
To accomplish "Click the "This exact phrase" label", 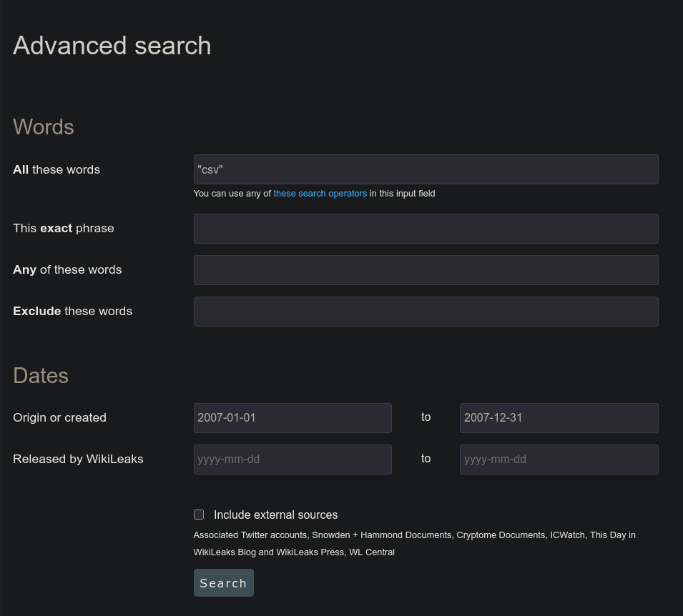I will pos(64,229).
